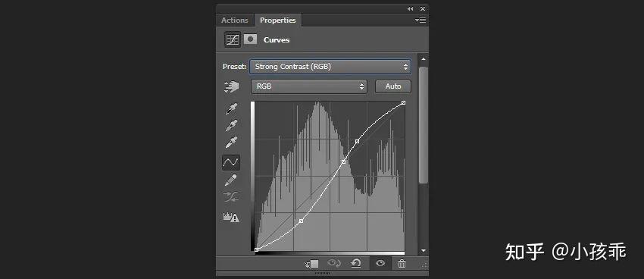Select the Properties tab
This screenshot has height=279, width=644.
tap(277, 20)
